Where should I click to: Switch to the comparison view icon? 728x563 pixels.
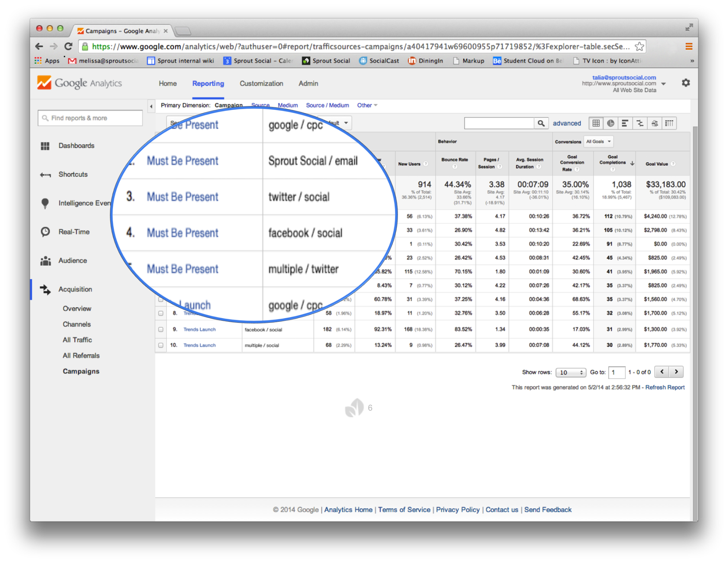[640, 123]
